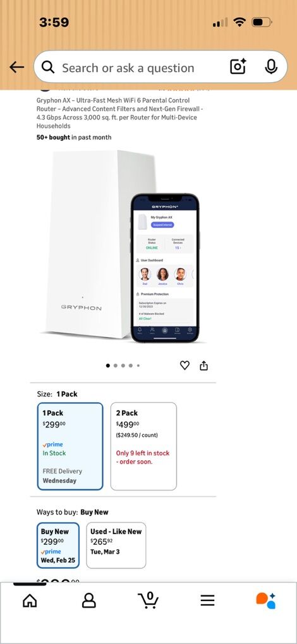Open the account profile icon
This screenshot has width=297, height=644.
[88, 600]
